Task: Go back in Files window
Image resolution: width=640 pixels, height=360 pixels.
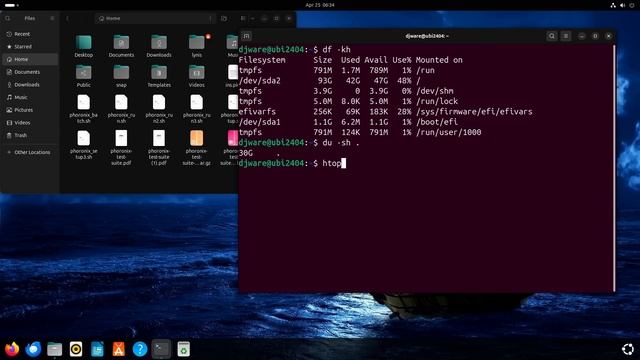Action: point(67,18)
